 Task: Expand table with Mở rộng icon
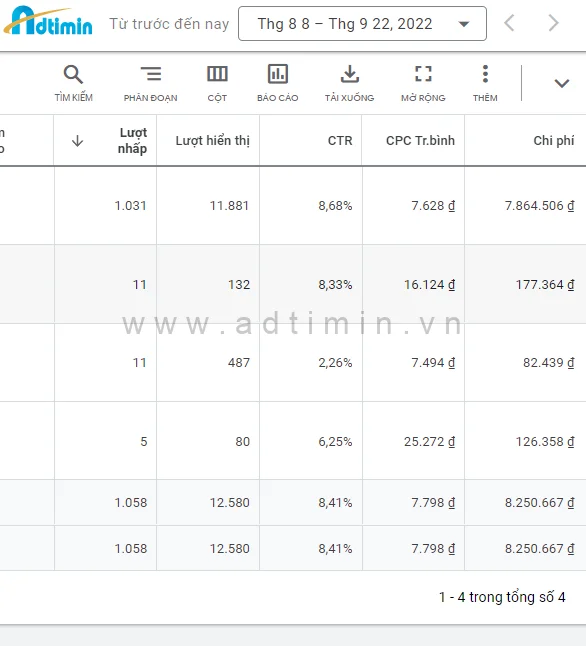[423, 83]
